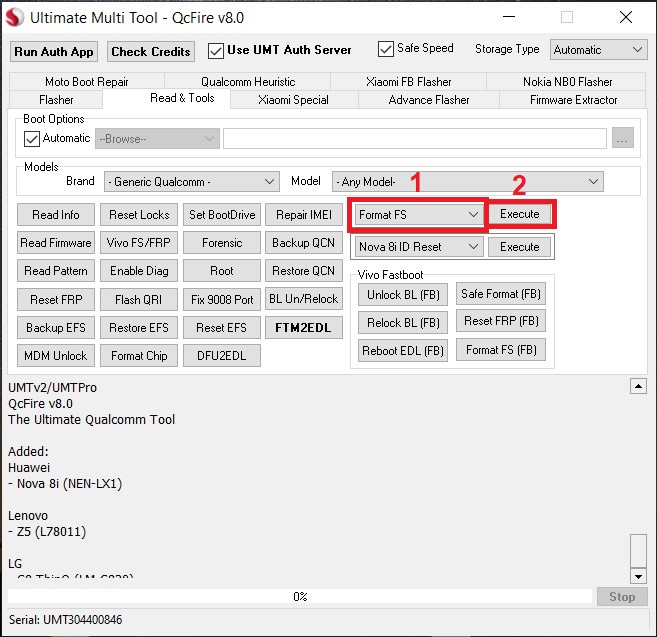Click the Read Info button
The height and width of the screenshot is (637, 657).
(56, 215)
